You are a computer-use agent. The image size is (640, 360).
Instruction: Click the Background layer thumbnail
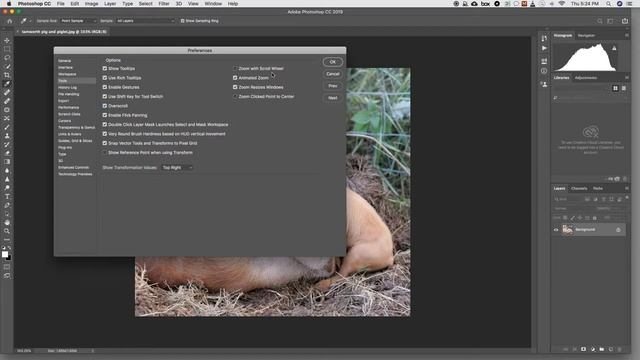[x=567, y=230]
